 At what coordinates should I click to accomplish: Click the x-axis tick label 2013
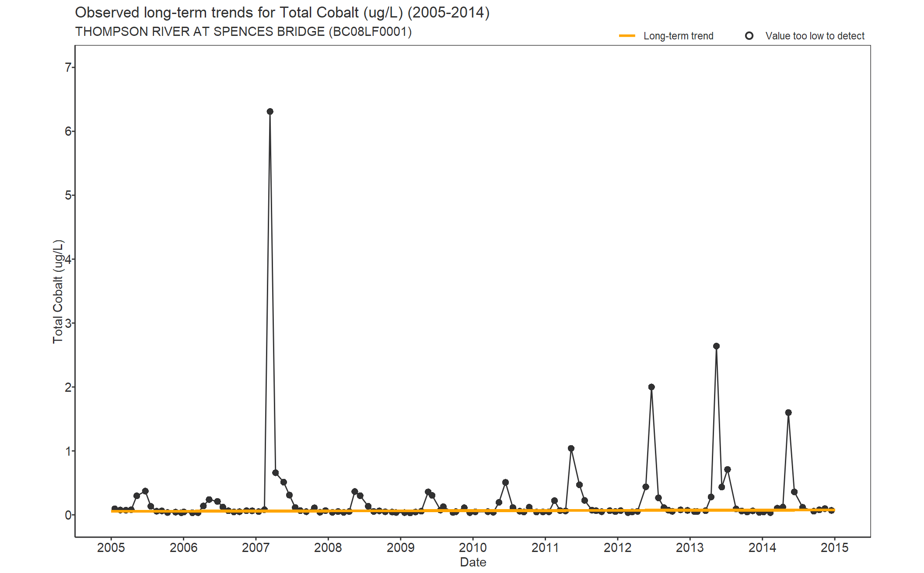coord(690,548)
